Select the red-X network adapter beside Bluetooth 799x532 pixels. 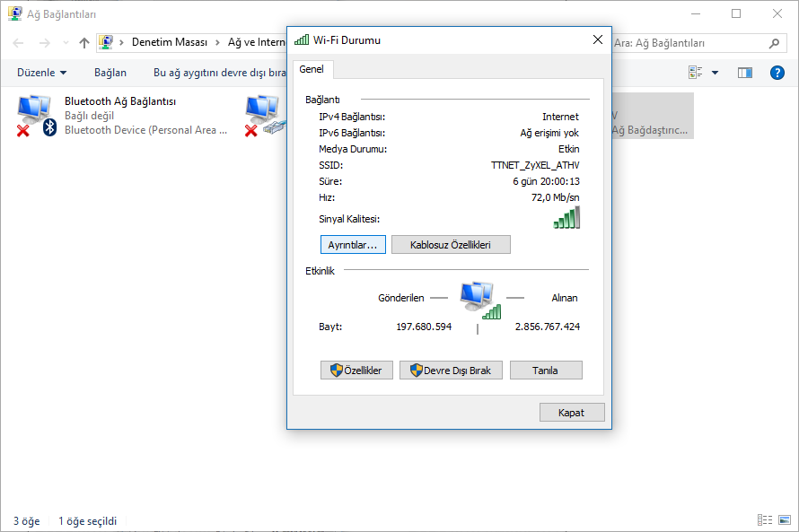coord(263,112)
